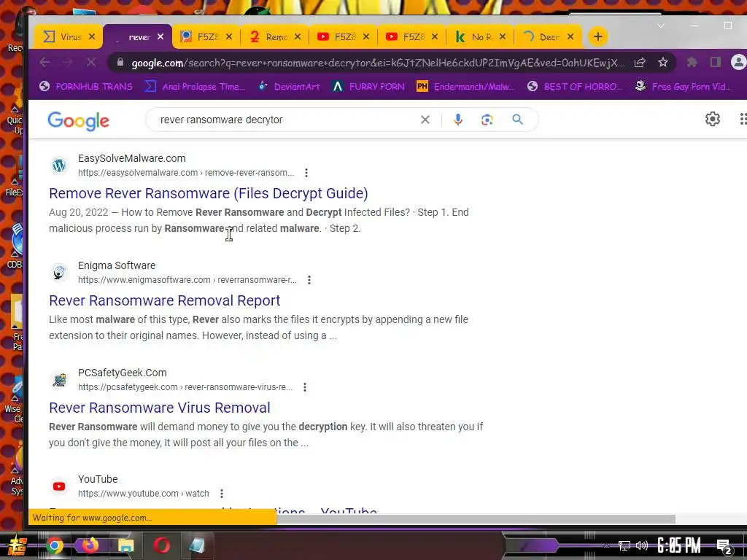Click the youtube.com watch URL text
Screen dimensions: 747x560
click(x=144, y=494)
